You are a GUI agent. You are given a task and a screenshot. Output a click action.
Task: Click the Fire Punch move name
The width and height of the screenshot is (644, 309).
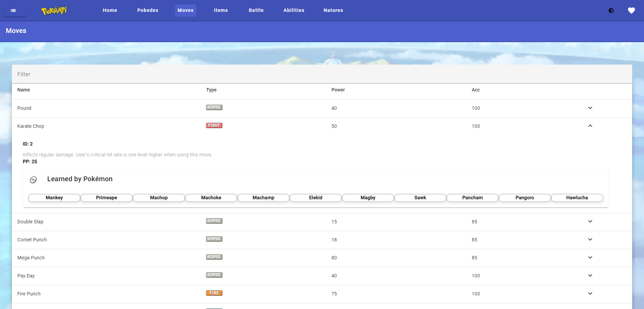[x=29, y=294]
